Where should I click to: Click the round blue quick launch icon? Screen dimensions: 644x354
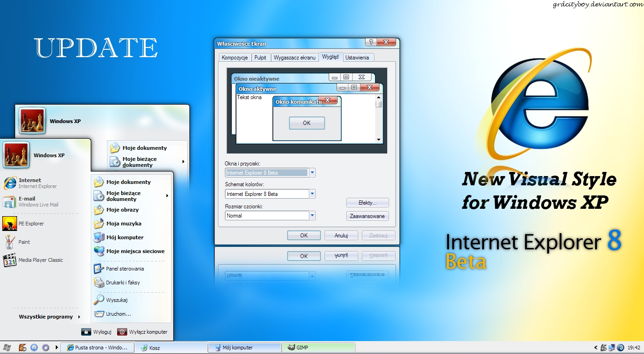(x=34, y=348)
